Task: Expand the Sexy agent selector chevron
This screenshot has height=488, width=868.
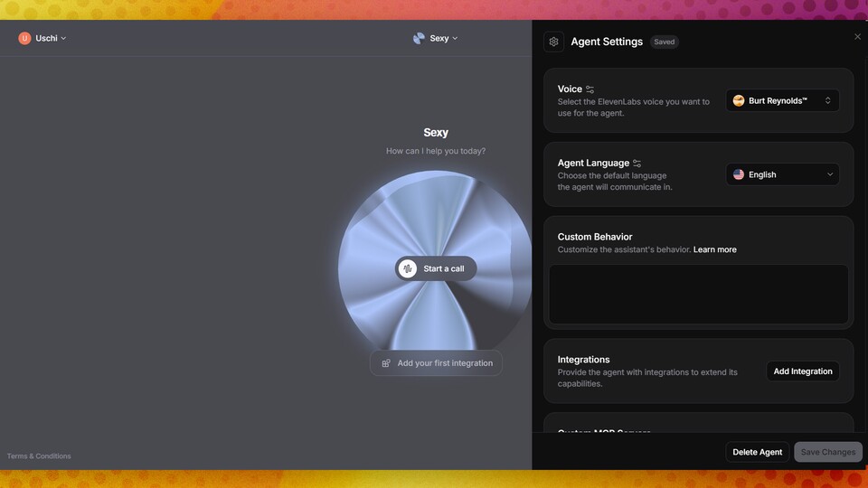Action: pyautogui.click(x=455, y=38)
